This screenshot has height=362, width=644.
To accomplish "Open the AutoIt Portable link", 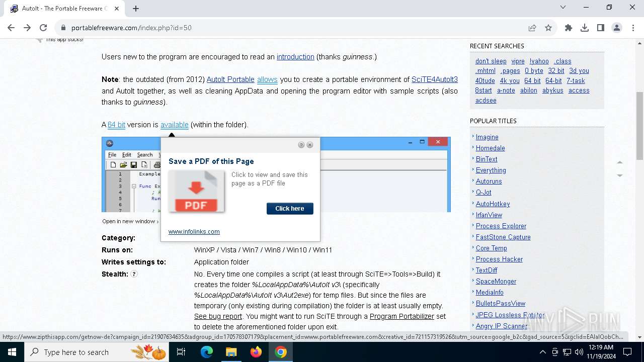I will (x=230, y=79).
